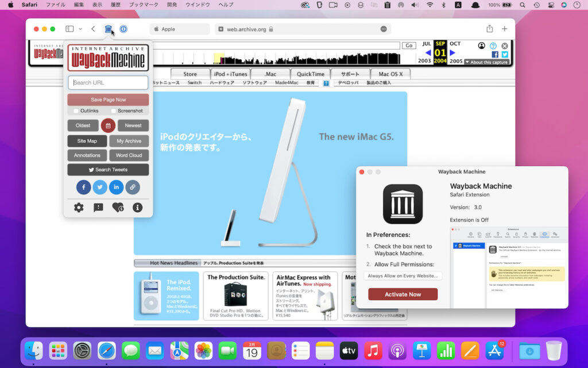Screen dimensions: 588x368
Task: Open The Production Suite promo thumbnail
Action: point(236,296)
